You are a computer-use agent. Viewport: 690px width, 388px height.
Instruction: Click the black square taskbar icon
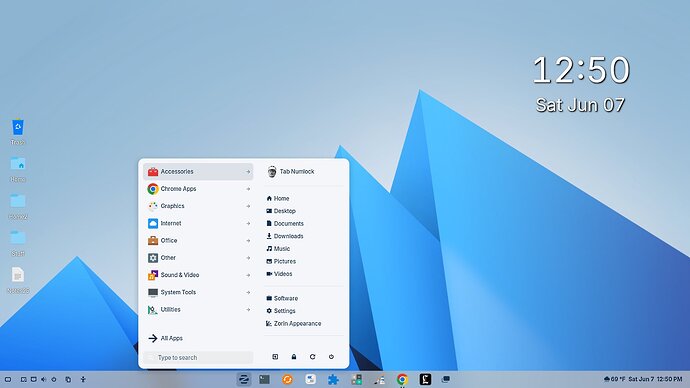pyautogui.click(x=425, y=379)
